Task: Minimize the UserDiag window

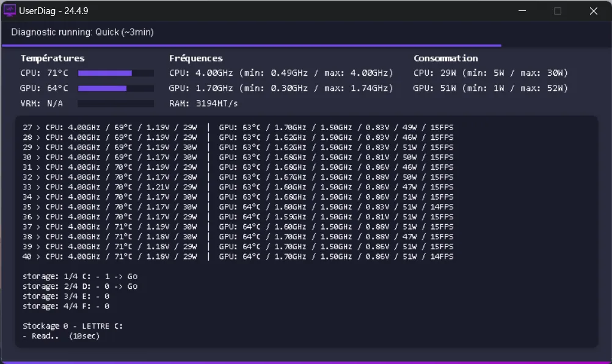Action: [521, 11]
